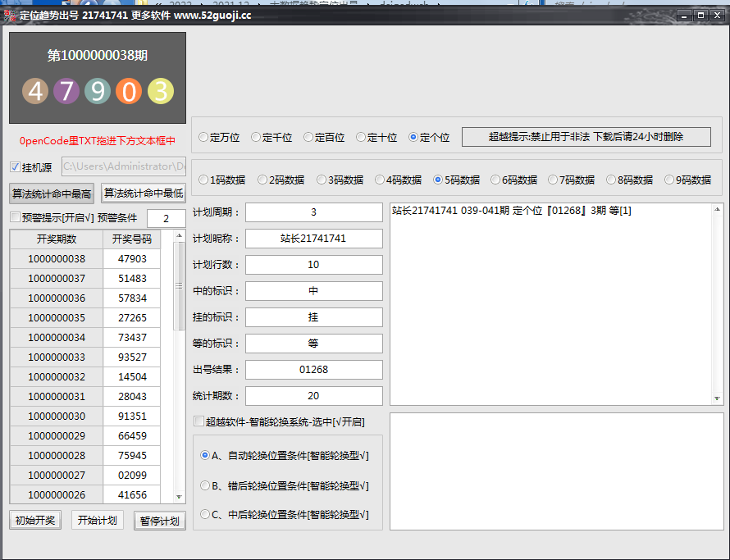
Task: Click the purple number 7 ball
Action: click(66, 91)
